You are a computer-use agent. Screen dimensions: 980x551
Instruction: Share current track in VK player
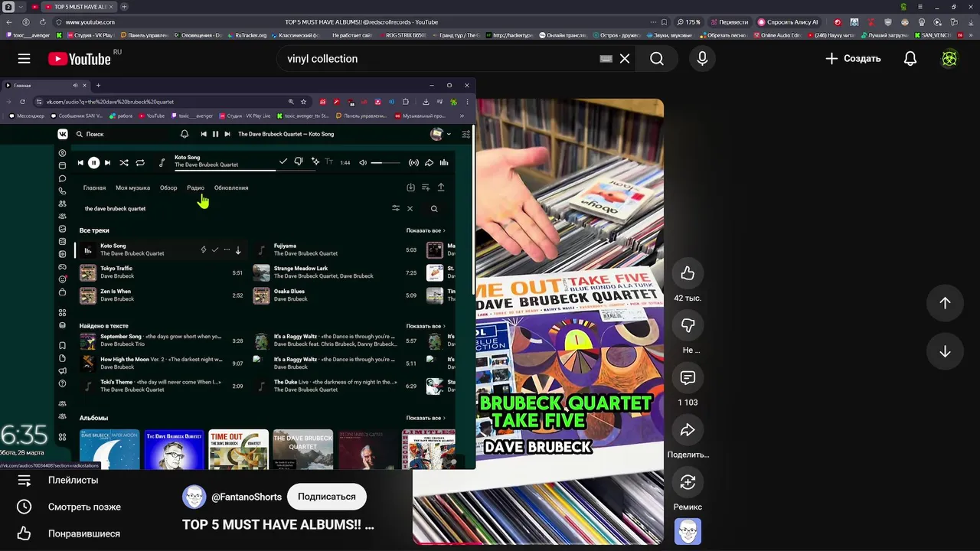tap(429, 162)
